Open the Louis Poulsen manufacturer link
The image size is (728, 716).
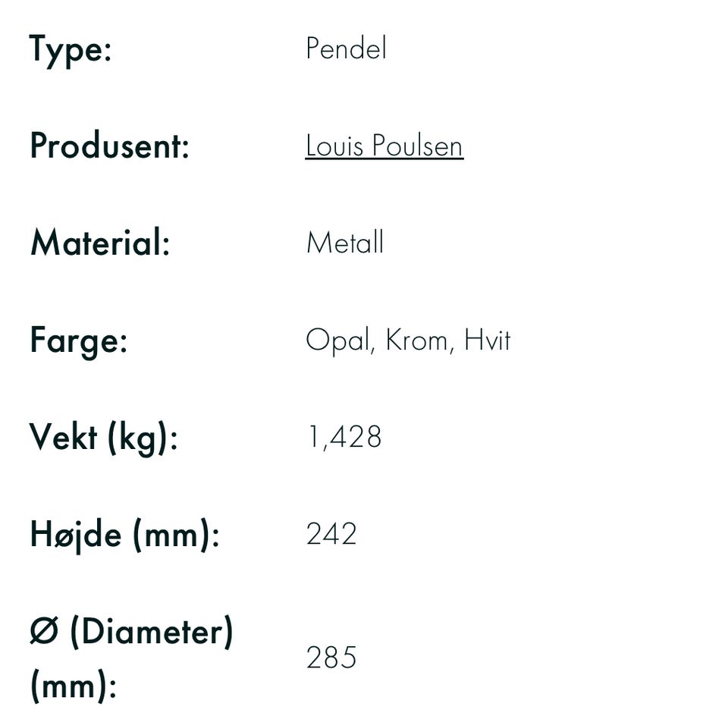384,146
